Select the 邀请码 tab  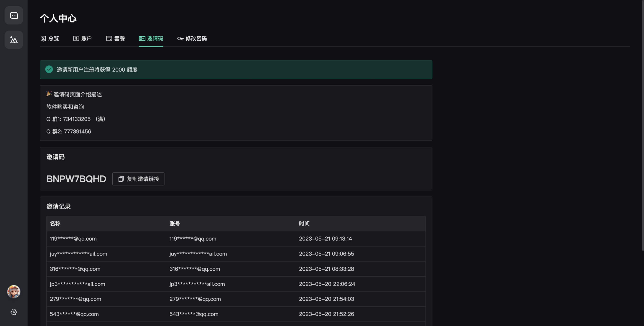(x=151, y=38)
